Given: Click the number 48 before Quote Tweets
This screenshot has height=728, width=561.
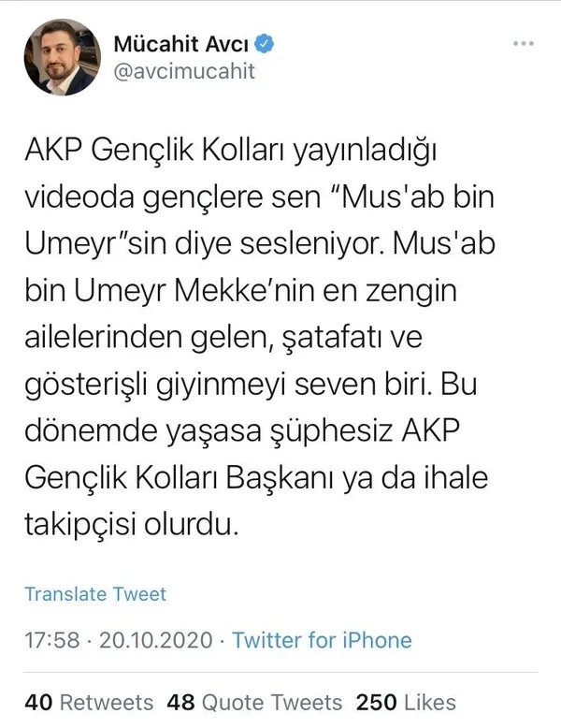Looking at the screenshot, I should click(180, 701).
